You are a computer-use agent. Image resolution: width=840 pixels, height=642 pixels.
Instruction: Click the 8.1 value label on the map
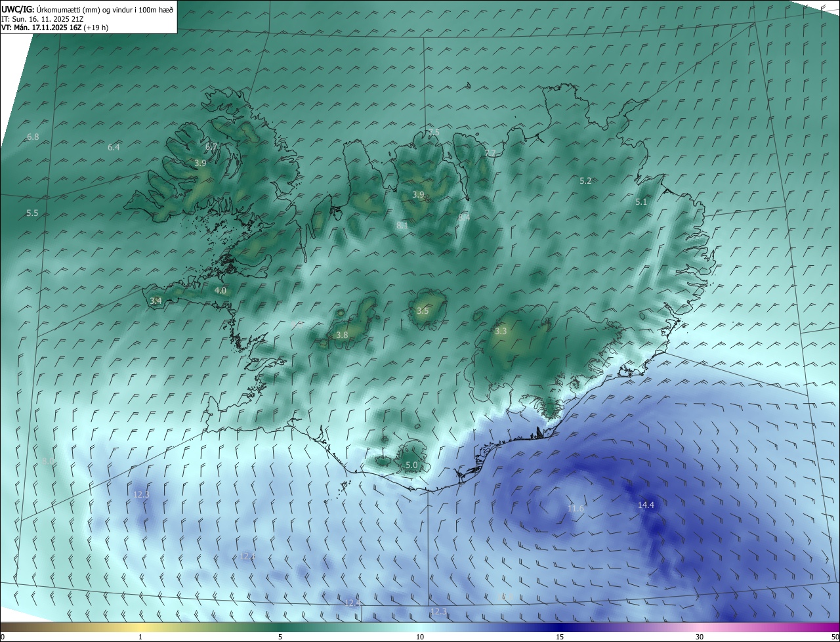tap(402, 225)
